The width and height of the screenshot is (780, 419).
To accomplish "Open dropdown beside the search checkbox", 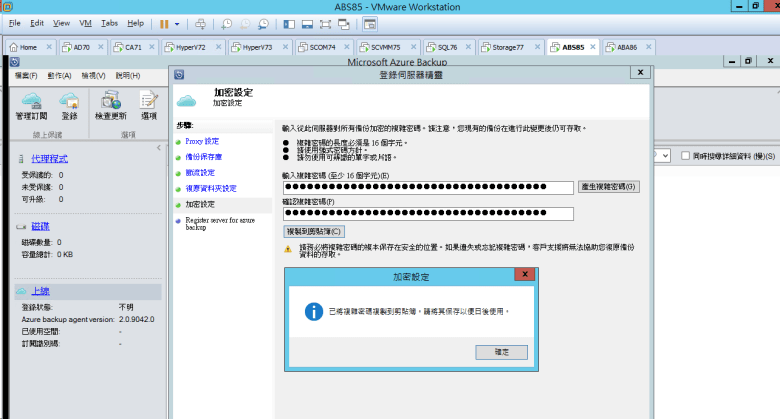I will tap(664, 156).
